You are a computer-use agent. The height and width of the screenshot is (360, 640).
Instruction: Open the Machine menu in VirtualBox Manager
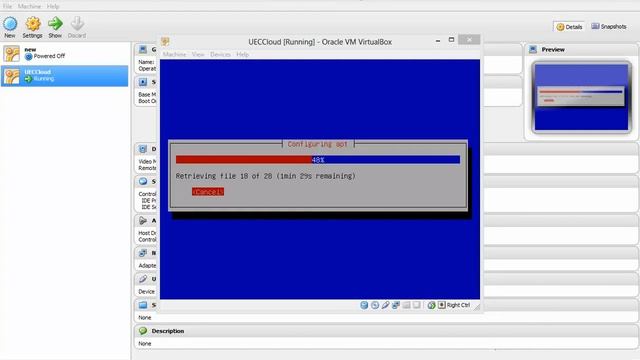click(x=29, y=7)
